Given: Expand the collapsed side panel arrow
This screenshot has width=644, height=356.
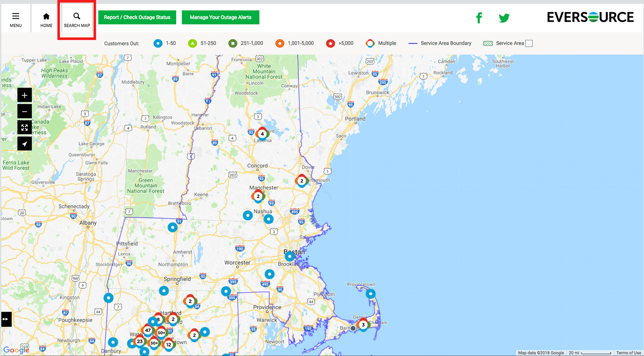Looking at the screenshot, I should coord(5,319).
